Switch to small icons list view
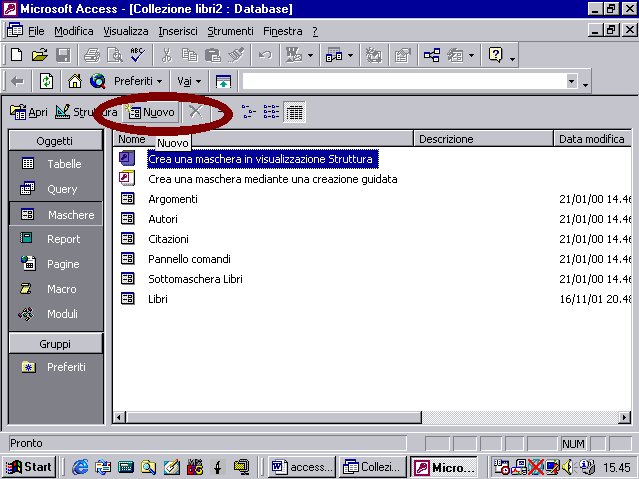The height and width of the screenshot is (479, 639). pyautogui.click(x=248, y=112)
